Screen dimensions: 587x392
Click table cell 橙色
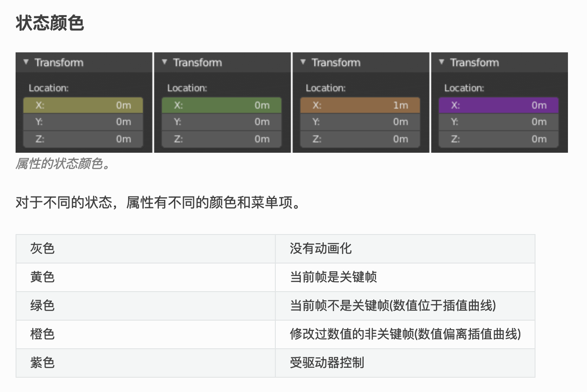pos(145,334)
